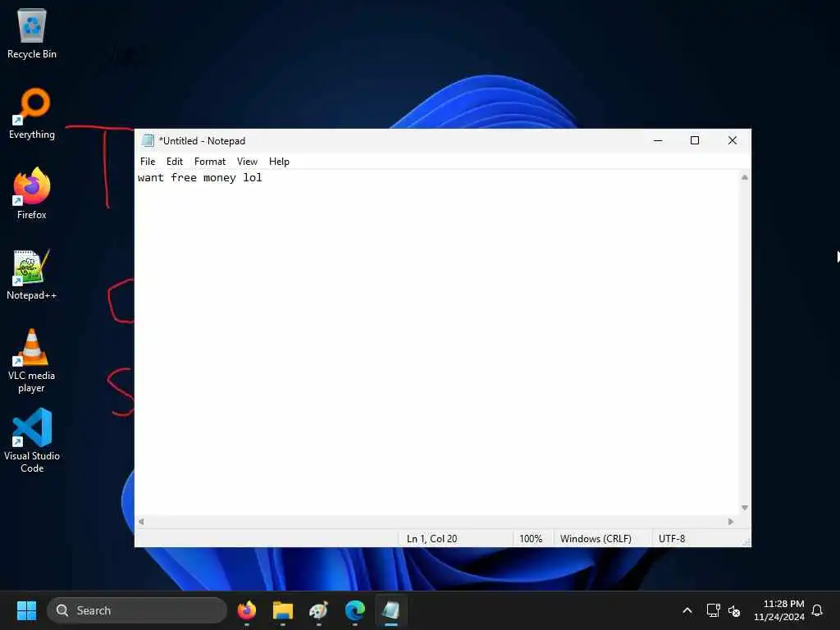The width and height of the screenshot is (840, 630).
Task: Select the Notepad++ desktop shortcut
Action: 32,274
